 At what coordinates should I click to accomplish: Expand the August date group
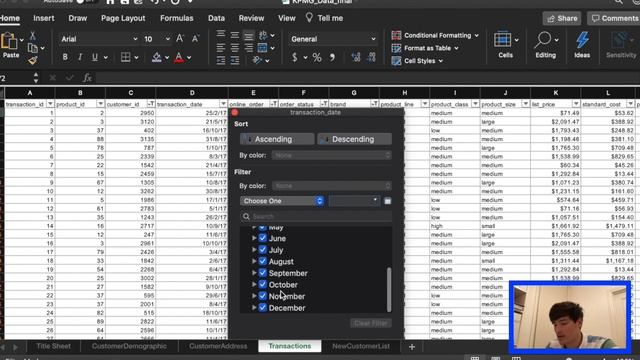254,261
